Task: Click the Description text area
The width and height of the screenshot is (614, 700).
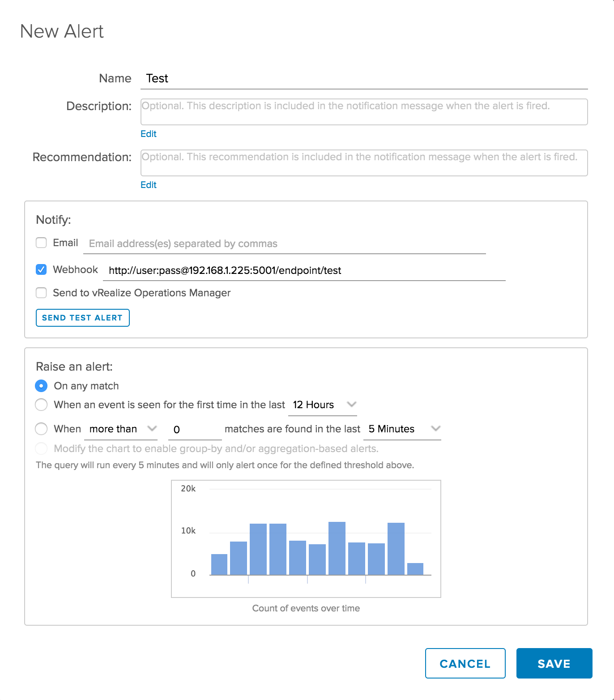Action: coord(363,112)
